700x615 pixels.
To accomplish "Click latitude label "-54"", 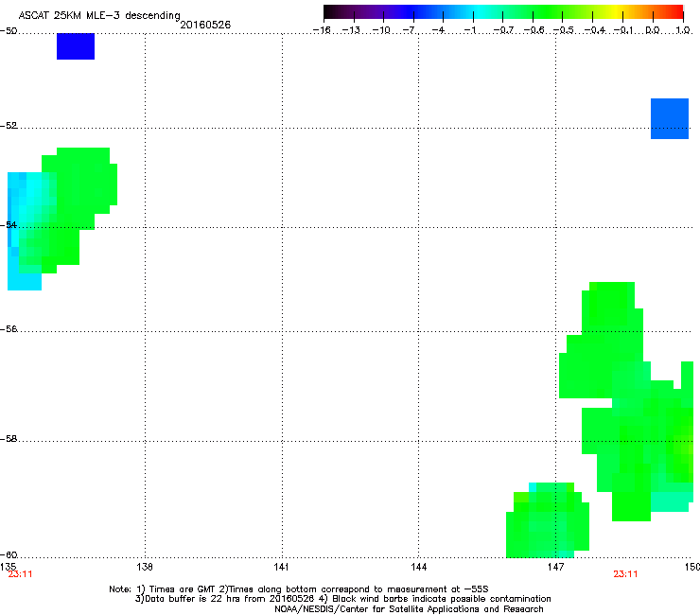I will (x=9, y=224).
